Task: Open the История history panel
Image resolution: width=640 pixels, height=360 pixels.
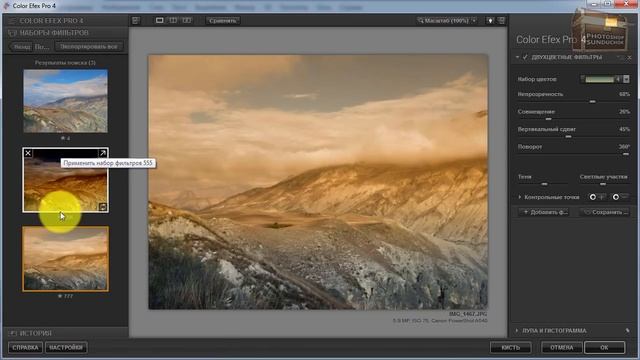Action: point(65,333)
